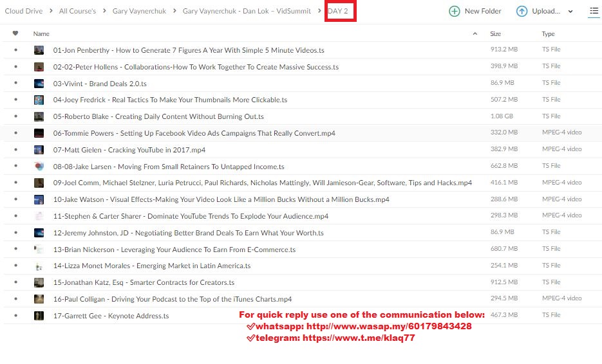Click MPEG-4 video type of 06-Tommie Powers
The image size is (602, 364).
(562, 132)
